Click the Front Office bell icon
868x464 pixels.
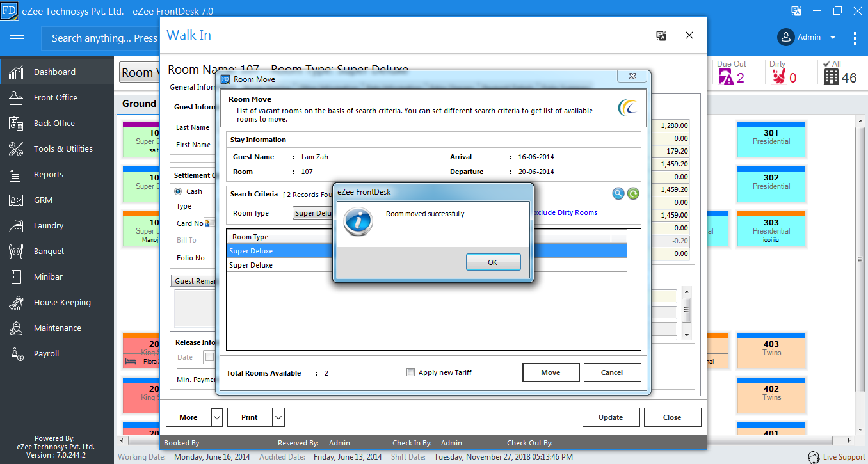[16, 98]
